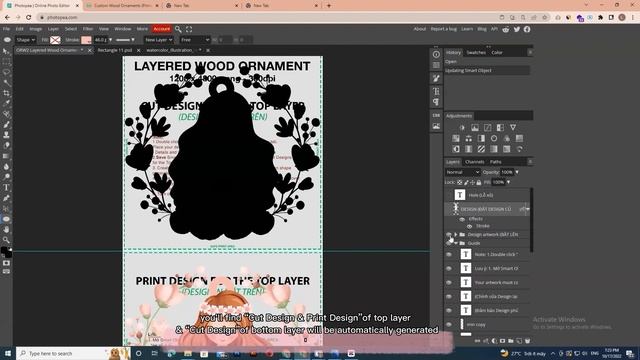Add a Brightness/Contrast adjustment
The image size is (640, 360).
click(462, 128)
